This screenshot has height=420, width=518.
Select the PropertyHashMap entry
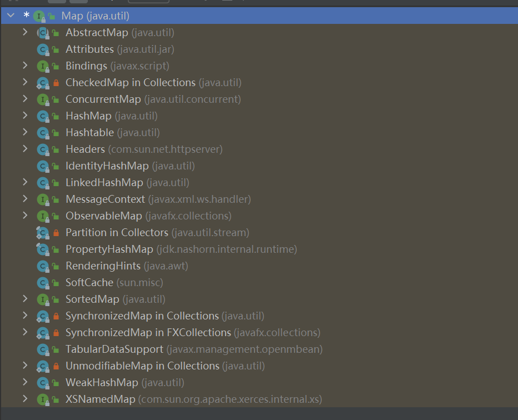coord(109,249)
